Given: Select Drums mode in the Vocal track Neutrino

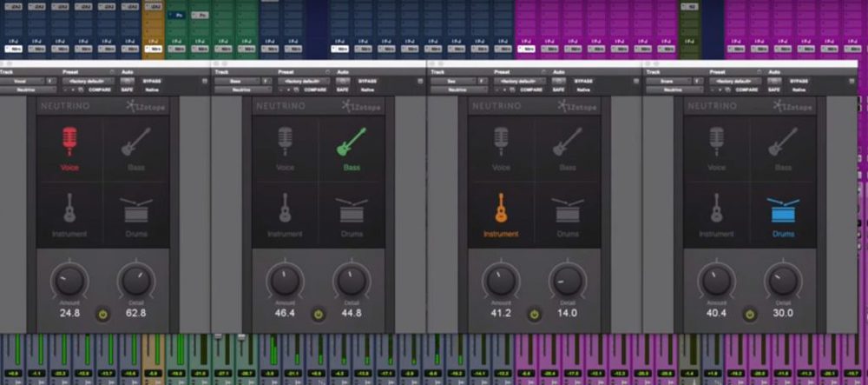Looking at the screenshot, I should point(135,216).
